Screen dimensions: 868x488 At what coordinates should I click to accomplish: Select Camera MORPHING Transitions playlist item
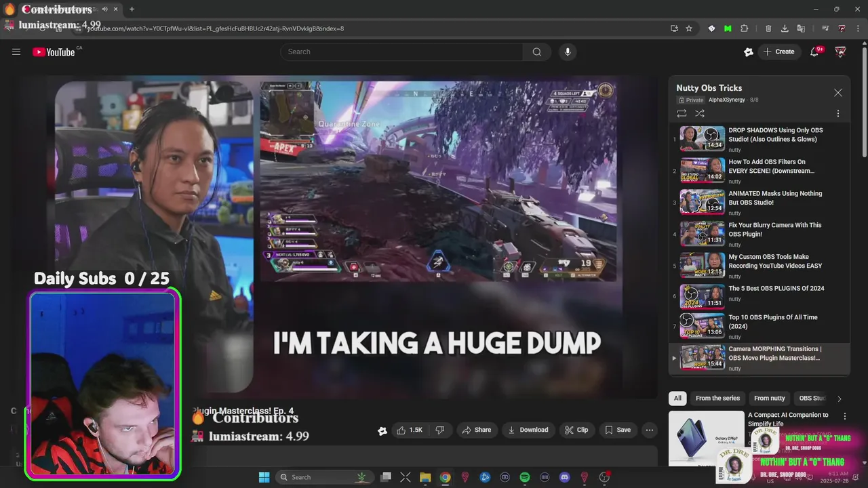click(758, 358)
